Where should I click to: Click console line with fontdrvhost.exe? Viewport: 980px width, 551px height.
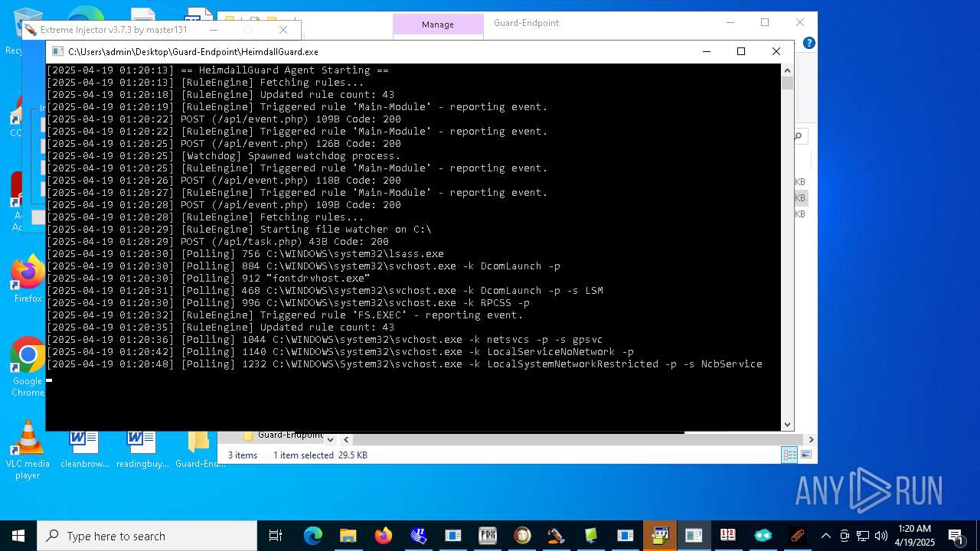pos(208,279)
